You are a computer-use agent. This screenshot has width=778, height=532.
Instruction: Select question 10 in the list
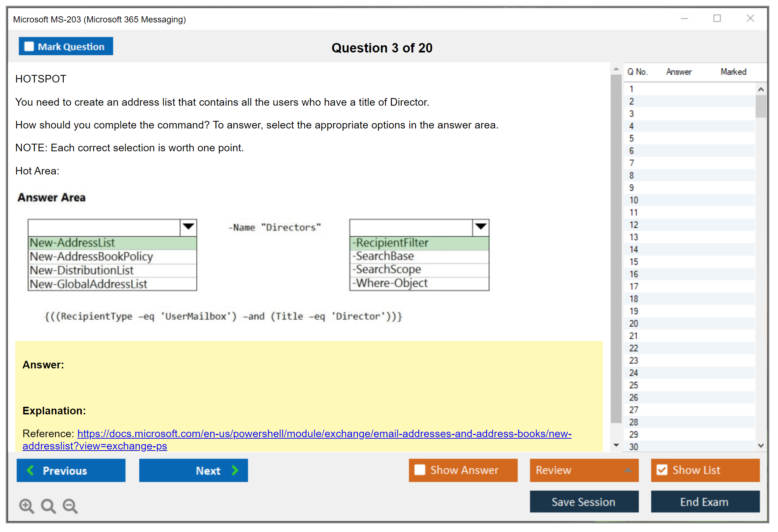click(x=634, y=200)
